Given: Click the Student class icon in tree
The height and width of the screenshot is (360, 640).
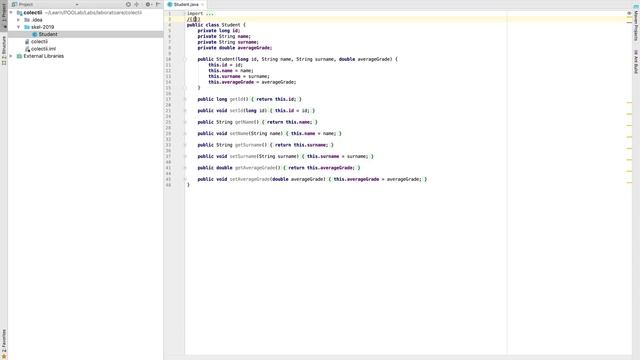Looking at the screenshot, I should 35,34.
